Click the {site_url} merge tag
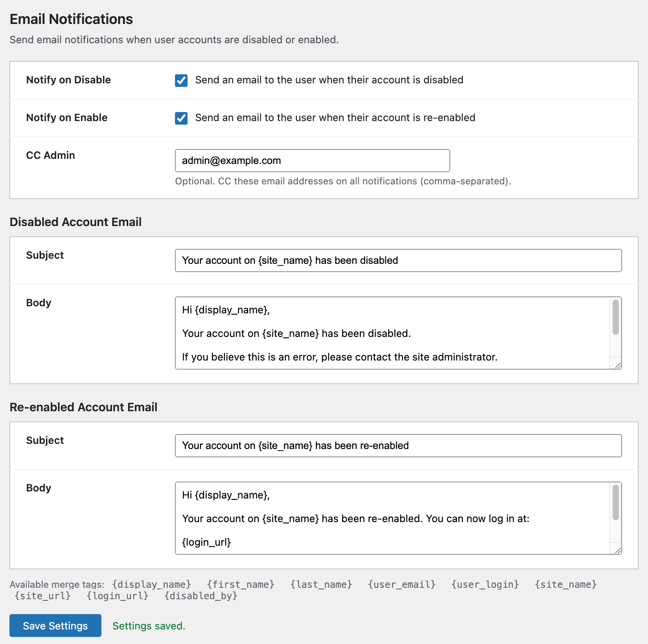This screenshot has height=644, width=648. pos(42,596)
